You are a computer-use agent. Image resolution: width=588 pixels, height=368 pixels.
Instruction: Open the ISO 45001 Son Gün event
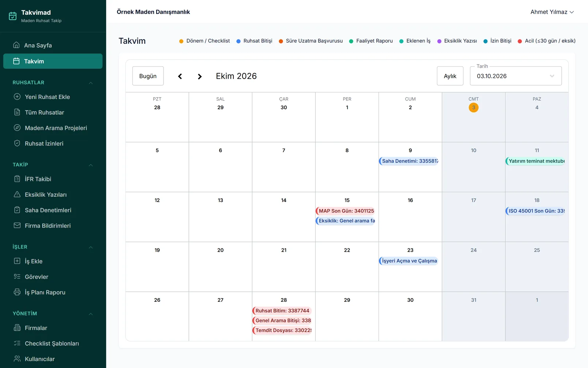pos(535,211)
